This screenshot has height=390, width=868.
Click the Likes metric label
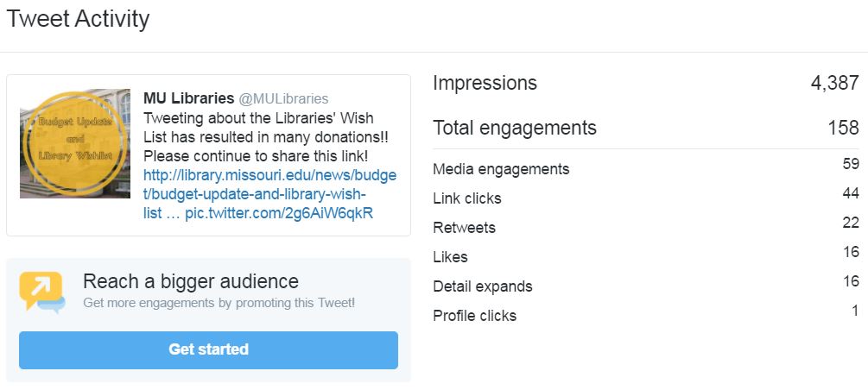click(450, 257)
